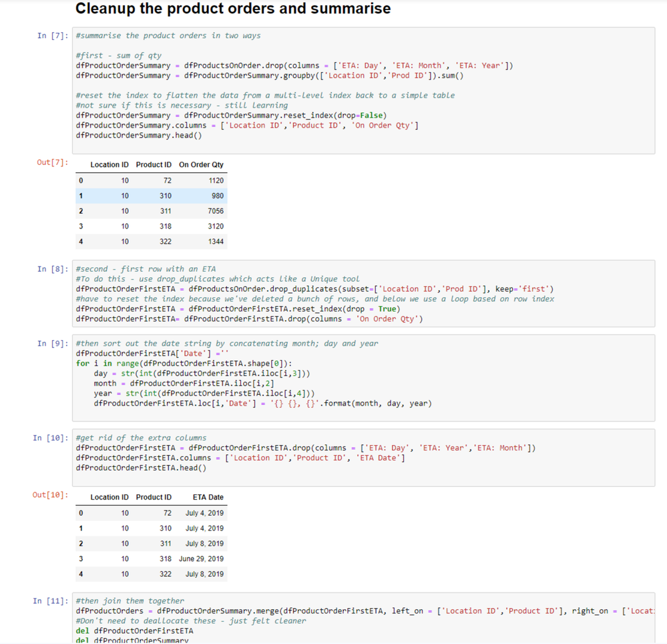Click the In [11] input prompt label
The height and width of the screenshot is (644, 667).
click(x=50, y=601)
